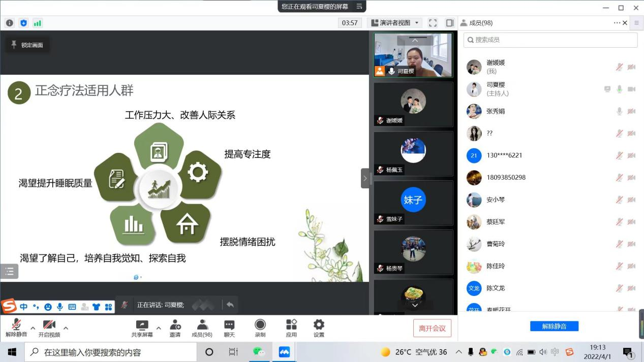Click 离开会议 leave meeting button

click(432, 328)
